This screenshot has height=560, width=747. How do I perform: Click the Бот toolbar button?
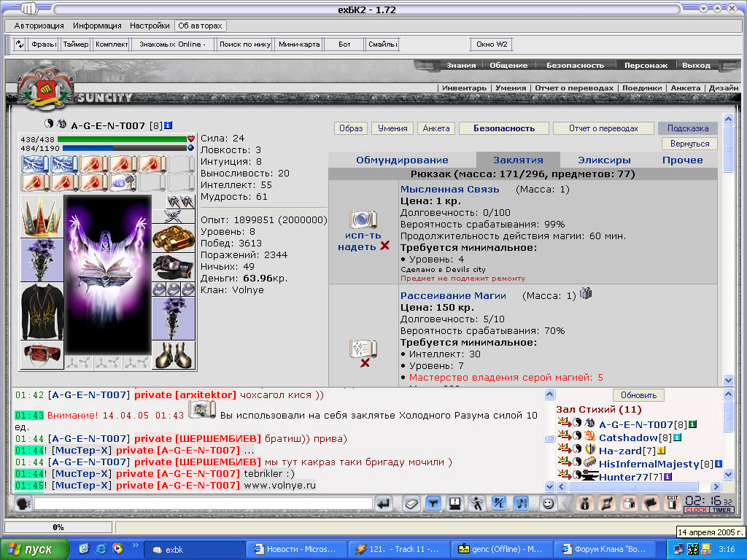[x=344, y=44]
